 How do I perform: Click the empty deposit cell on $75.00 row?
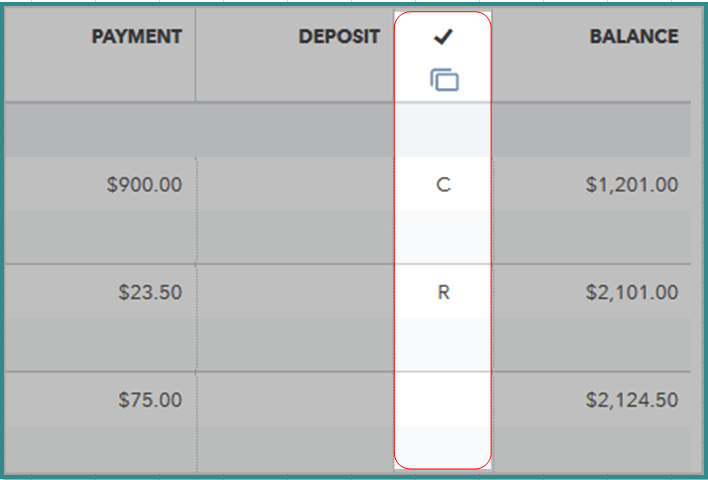tap(295, 400)
